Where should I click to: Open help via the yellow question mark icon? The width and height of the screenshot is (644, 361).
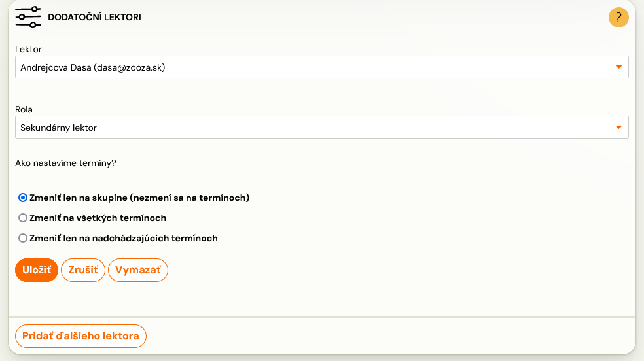click(x=618, y=17)
